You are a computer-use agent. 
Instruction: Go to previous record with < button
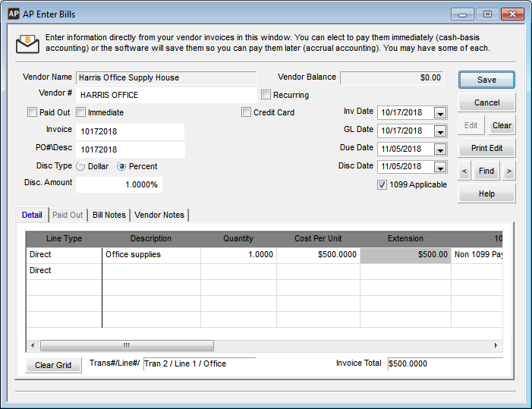click(464, 171)
